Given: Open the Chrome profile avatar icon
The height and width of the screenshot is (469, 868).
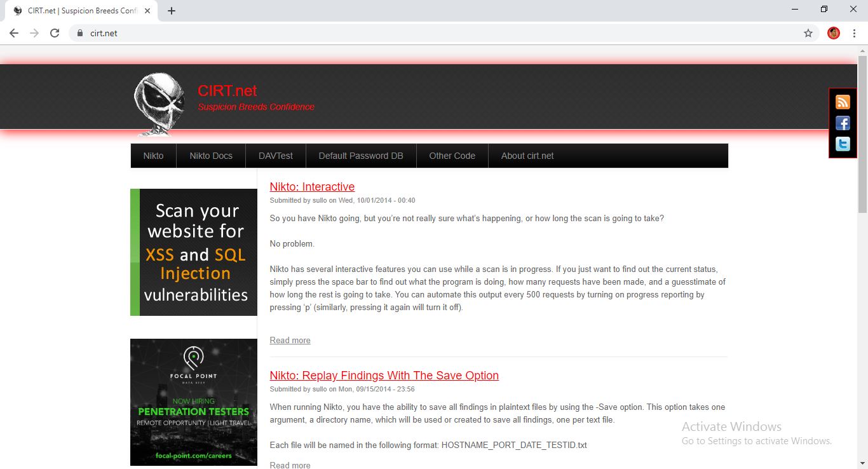Looking at the screenshot, I should point(832,32).
